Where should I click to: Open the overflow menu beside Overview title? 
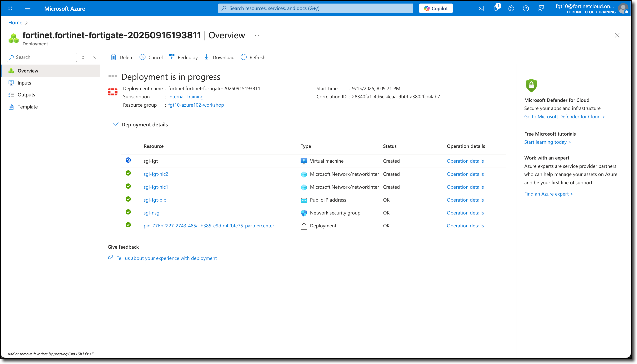[257, 35]
